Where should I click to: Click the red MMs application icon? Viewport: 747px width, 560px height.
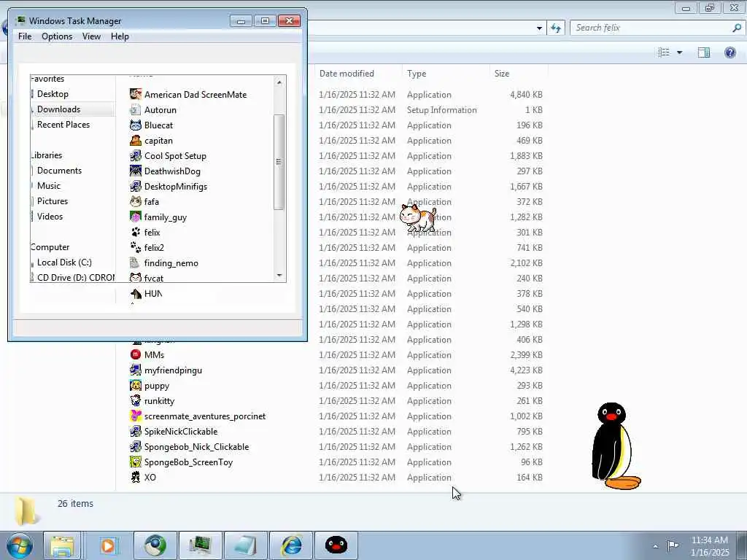(x=136, y=355)
